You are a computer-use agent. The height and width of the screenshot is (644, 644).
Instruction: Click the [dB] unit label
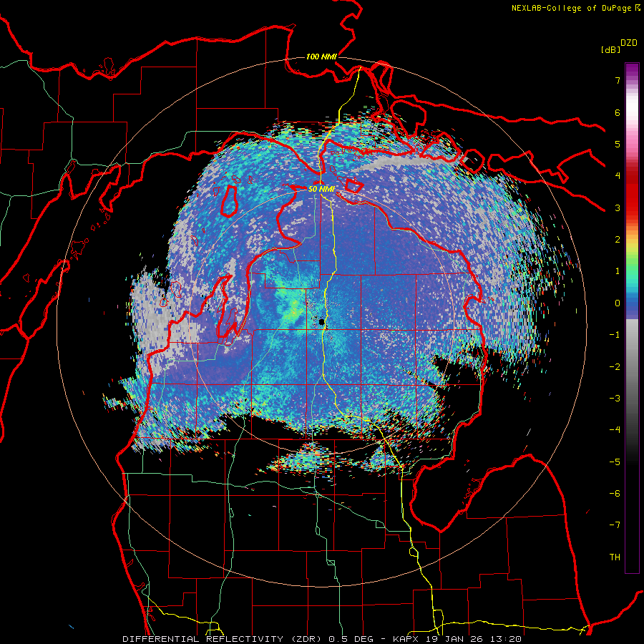(x=611, y=49)
